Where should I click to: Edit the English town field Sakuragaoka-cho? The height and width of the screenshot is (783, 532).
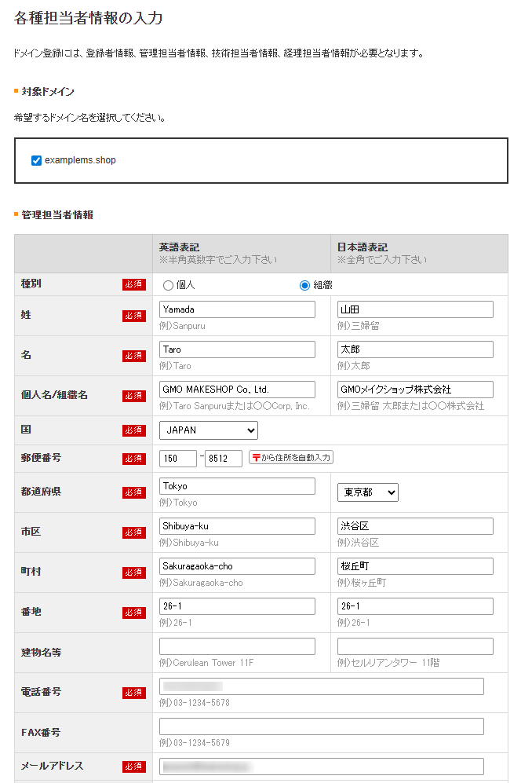point(237,566)
